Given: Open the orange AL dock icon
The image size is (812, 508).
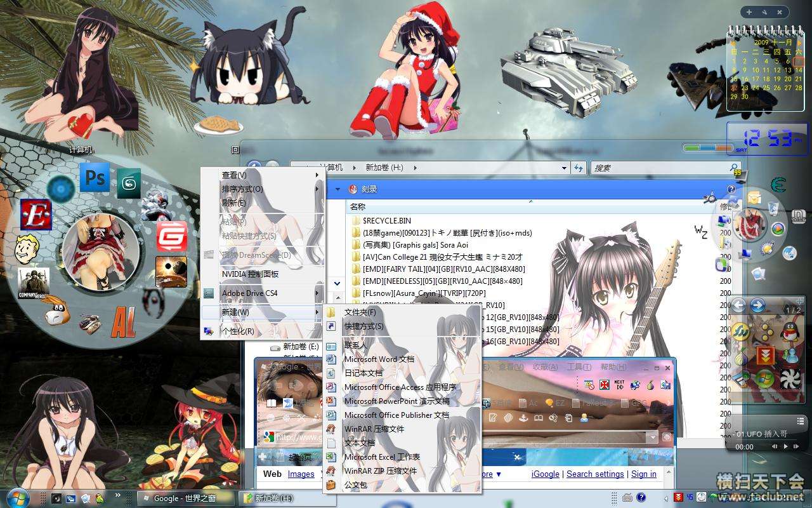Looking at the screenshot, I should pos(123,323).
